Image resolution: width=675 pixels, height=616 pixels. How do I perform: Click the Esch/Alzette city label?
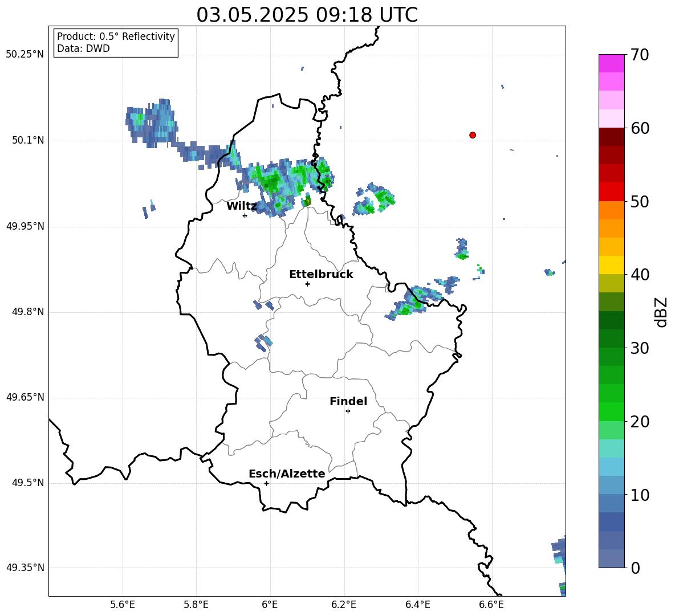pyautogui.click(x=287, y=474)
